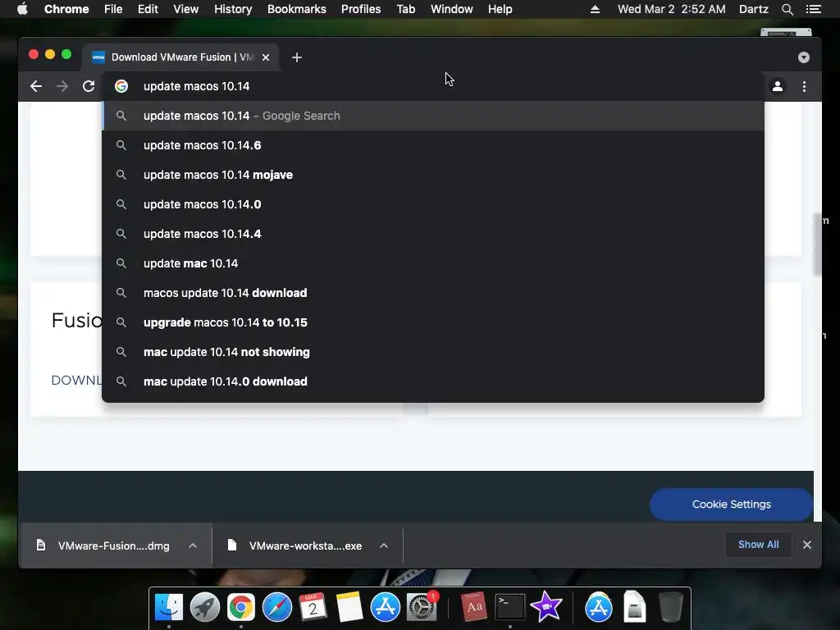The image size is (840, 630).
Task: Choose suggestion 'upgrade macos 10.14 to 10.15'
Action: (433, 322)
